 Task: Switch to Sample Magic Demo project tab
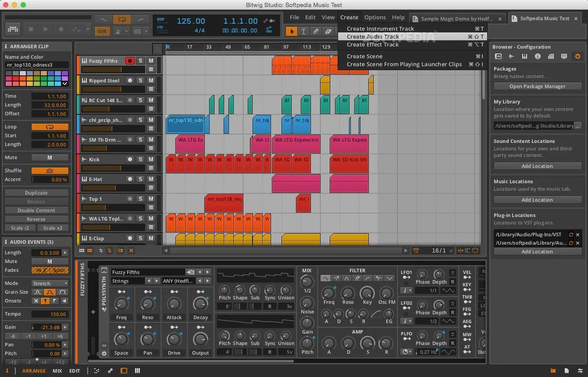coord(457,18)
